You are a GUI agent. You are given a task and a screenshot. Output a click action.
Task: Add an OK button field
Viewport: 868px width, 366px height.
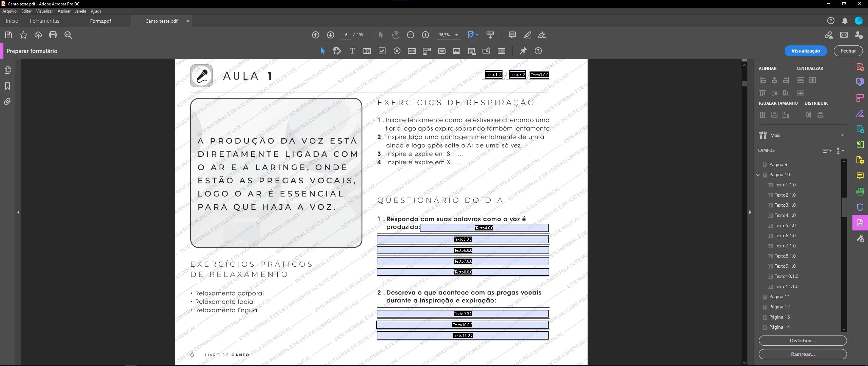coord(442,51)
